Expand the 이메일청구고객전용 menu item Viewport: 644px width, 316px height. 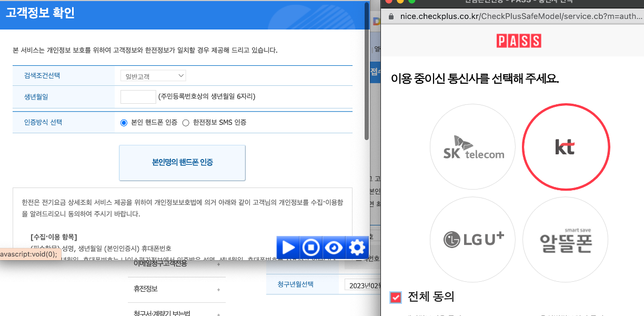177,263
